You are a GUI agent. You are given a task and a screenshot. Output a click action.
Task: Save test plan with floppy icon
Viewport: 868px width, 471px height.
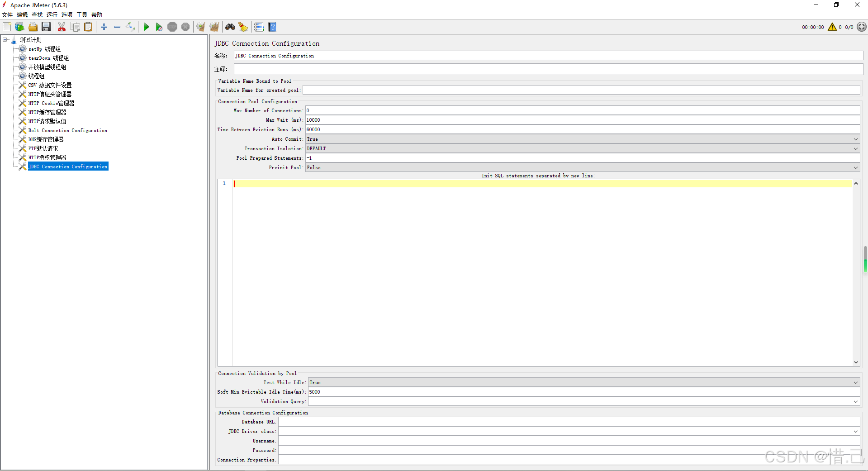pos(46,27)
